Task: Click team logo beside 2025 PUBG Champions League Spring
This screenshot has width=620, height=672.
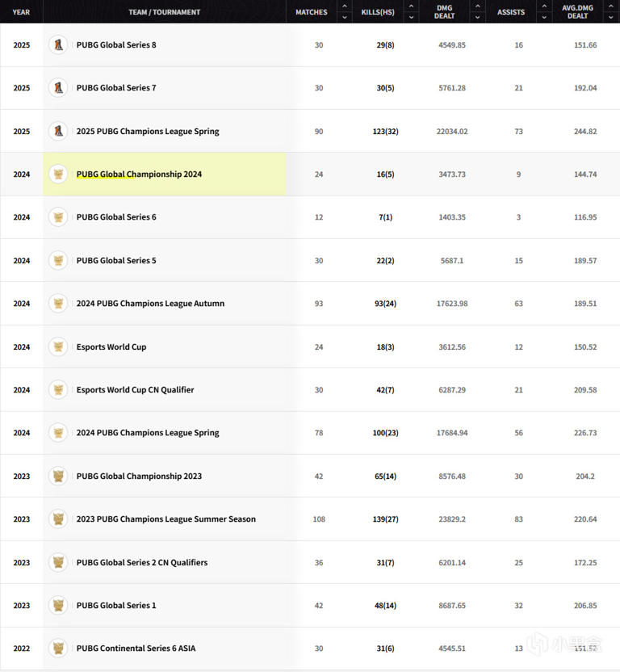Action: point(57,131)
